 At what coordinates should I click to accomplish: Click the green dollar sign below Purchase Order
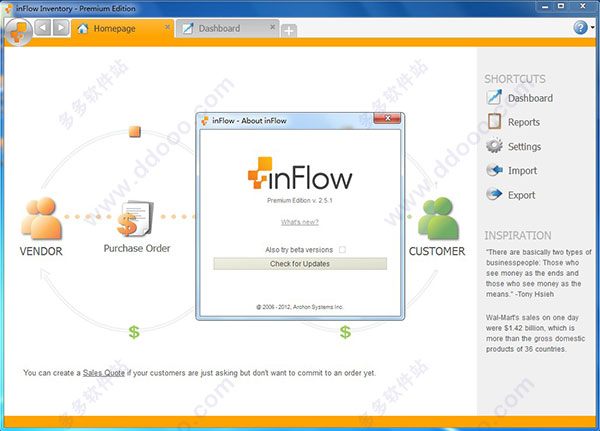[134, 332]
